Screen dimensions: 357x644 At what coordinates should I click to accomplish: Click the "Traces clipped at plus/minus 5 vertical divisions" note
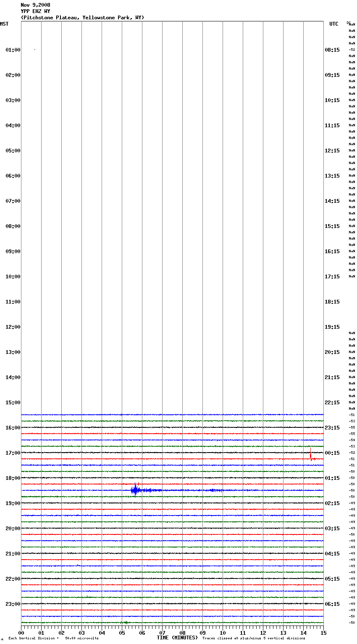point(254,639)
